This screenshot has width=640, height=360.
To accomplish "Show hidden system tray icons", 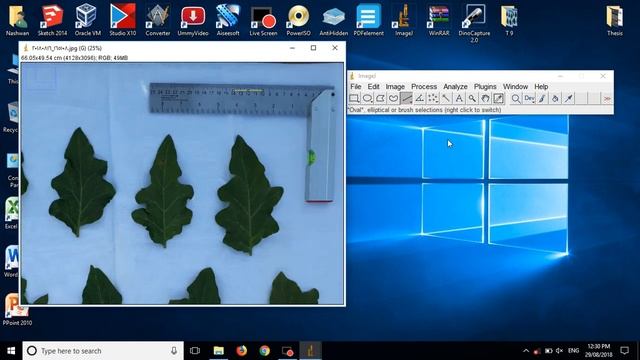I will (526, 351).
